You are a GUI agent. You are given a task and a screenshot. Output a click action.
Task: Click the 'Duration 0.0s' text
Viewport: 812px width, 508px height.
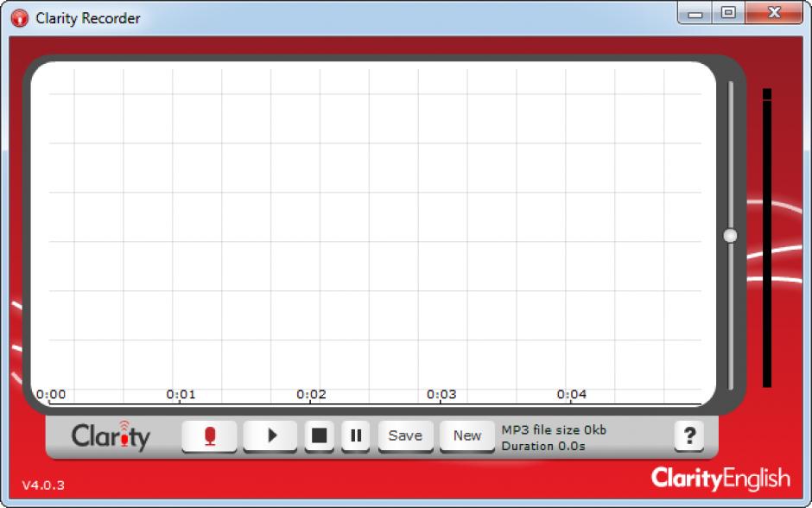[x=543, y=446]
